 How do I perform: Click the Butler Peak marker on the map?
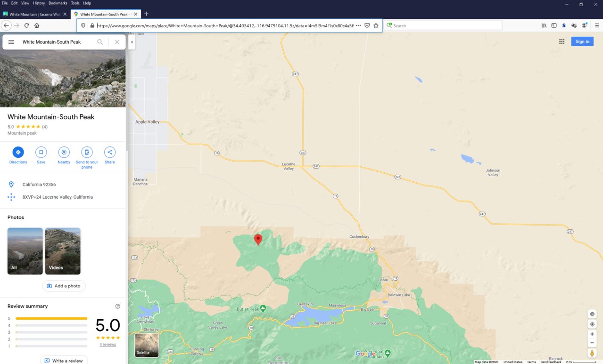pyautogui.click(x=263, y=308)
